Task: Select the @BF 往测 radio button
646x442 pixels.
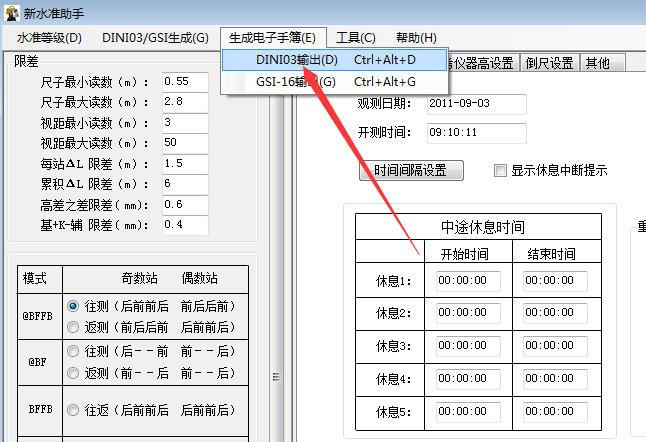Action: (x=72, y=351)
